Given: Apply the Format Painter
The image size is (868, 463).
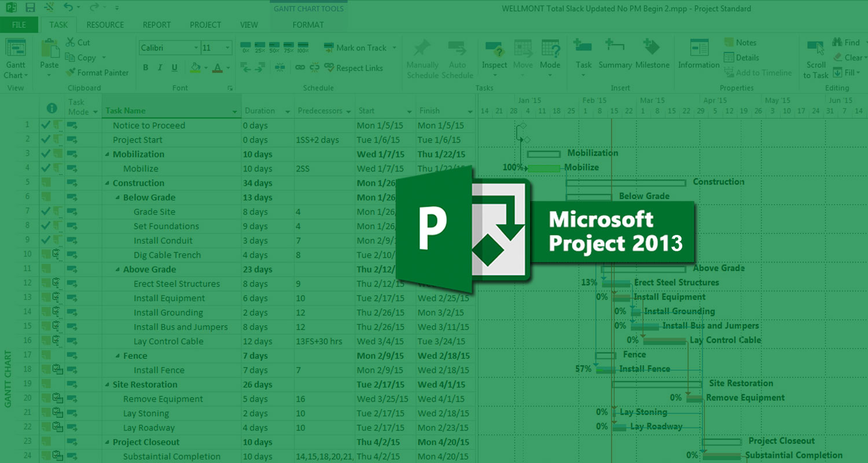Looking at the screenshot, I should point(97,72).
